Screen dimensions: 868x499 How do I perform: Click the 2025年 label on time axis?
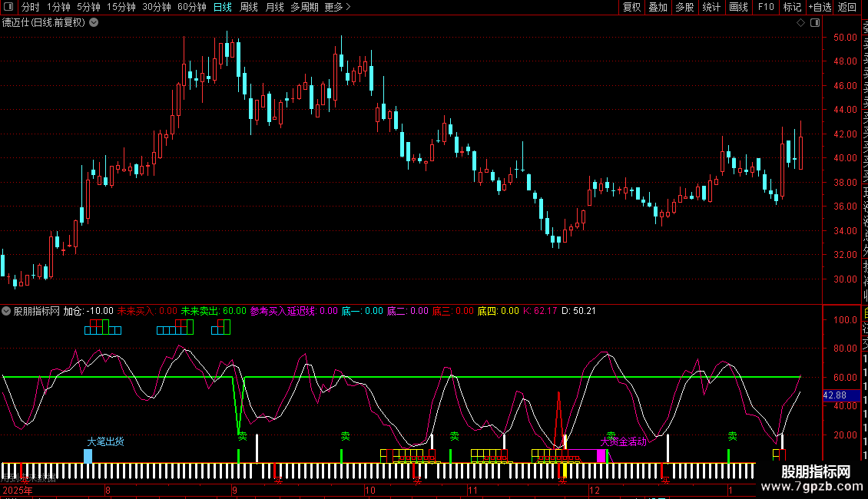click(18, 490)
